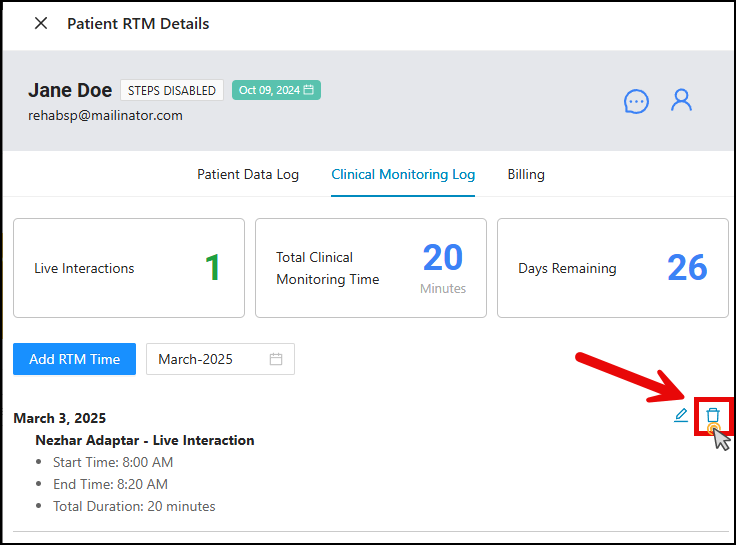Close the Patient RTM Details panel
This screenshot has width=736, height=545.
pyautogui.click(x=41, y=23)
